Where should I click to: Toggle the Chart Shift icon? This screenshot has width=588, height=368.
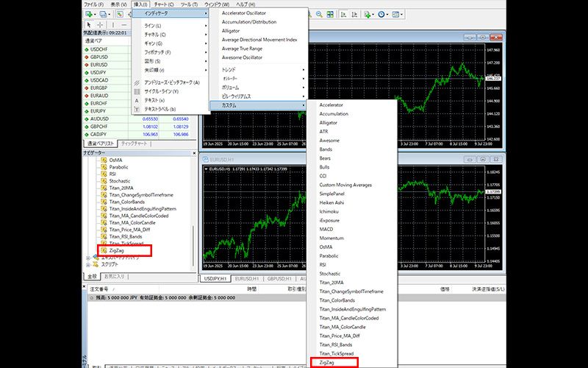[x=354, y=14]
